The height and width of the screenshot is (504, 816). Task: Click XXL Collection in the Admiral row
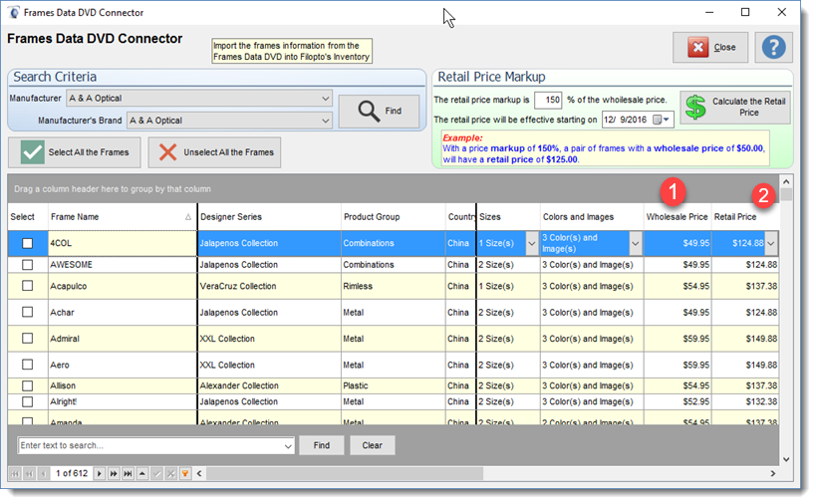click(269, 339)
